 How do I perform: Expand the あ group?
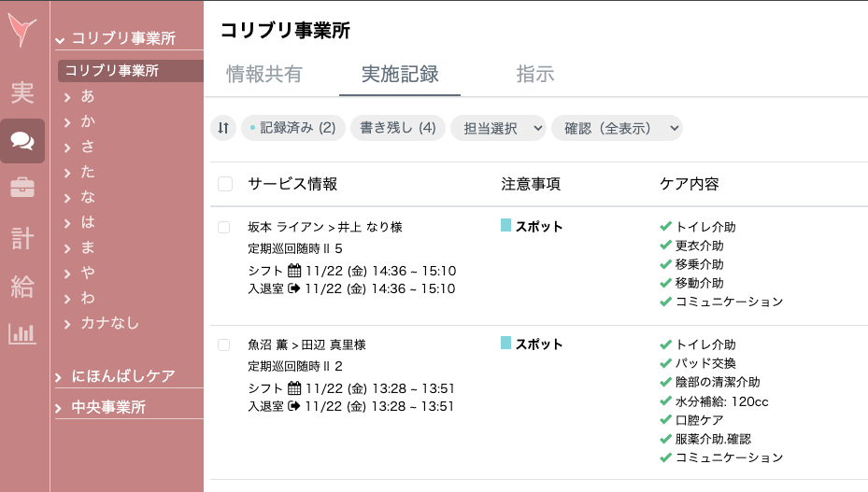[x=67, y=97]
